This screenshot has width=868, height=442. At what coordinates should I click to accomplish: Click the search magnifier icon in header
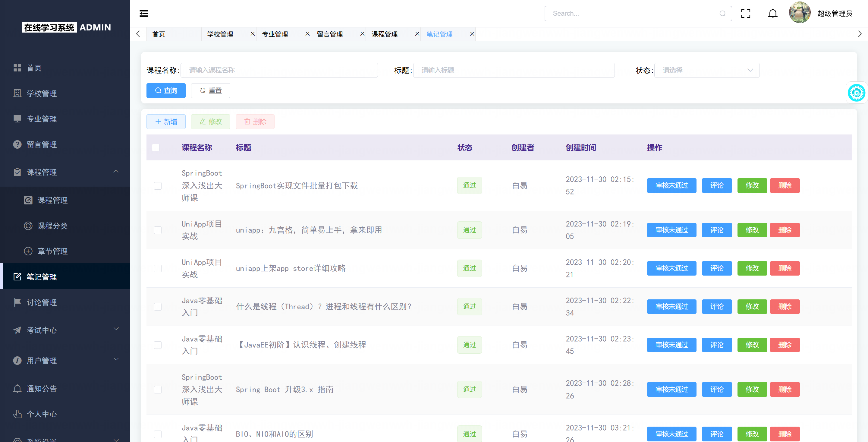(722, 14)
